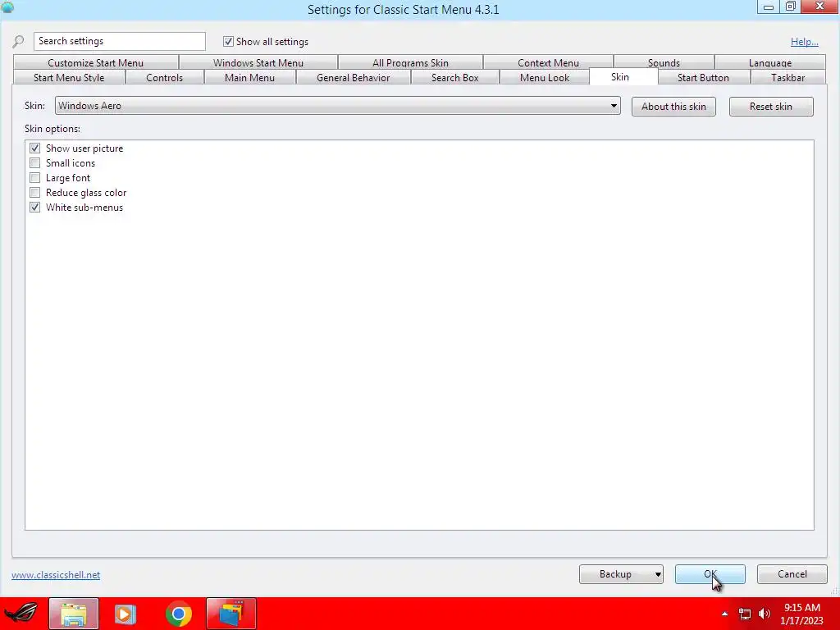Image resolution: width=840 pixels, height=630 pixels.
Task: Open ROG start button in taskbar
Action: click(x=21, y=614)
